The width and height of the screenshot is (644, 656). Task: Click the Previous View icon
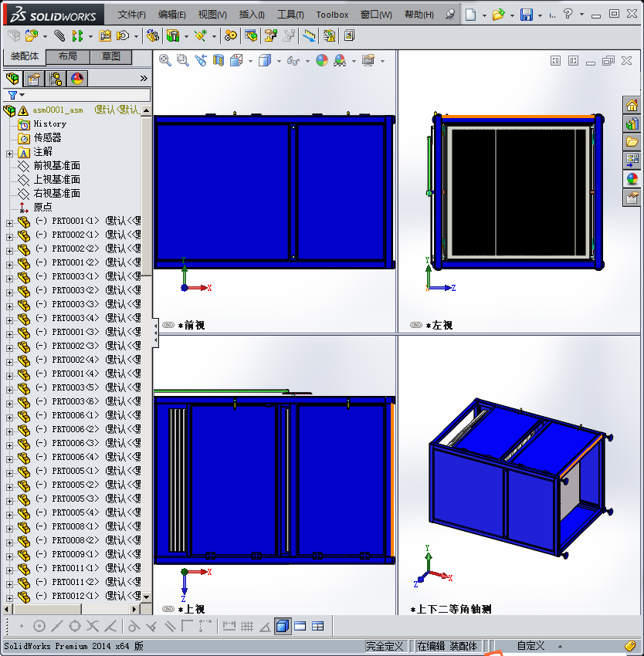[x=201, y=61]
